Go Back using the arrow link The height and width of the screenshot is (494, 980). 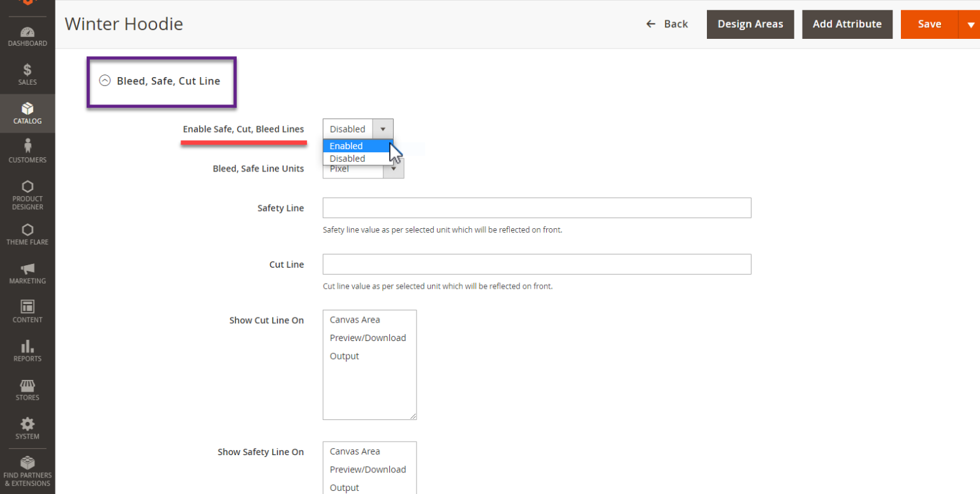coord(667,24)
